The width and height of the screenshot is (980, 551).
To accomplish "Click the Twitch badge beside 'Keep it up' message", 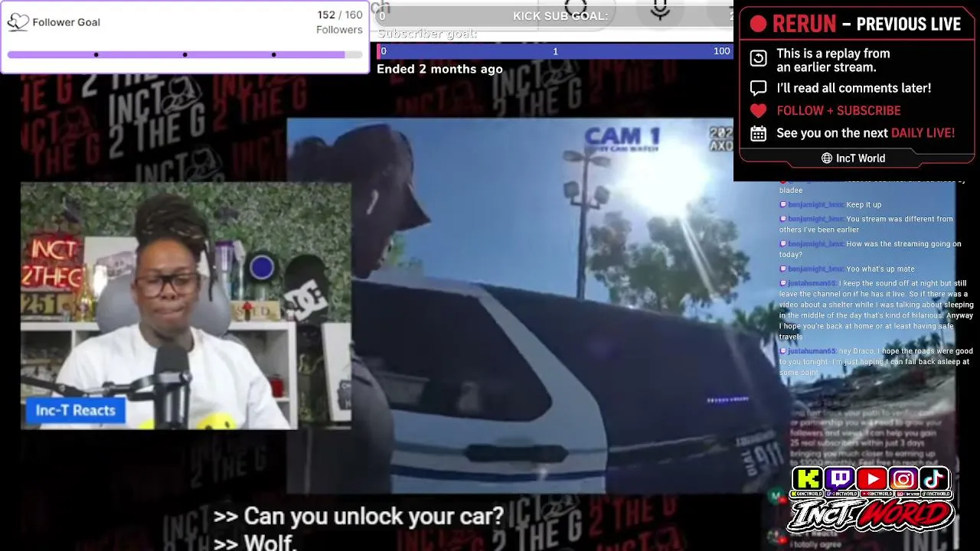I will (x=783, y=205).
